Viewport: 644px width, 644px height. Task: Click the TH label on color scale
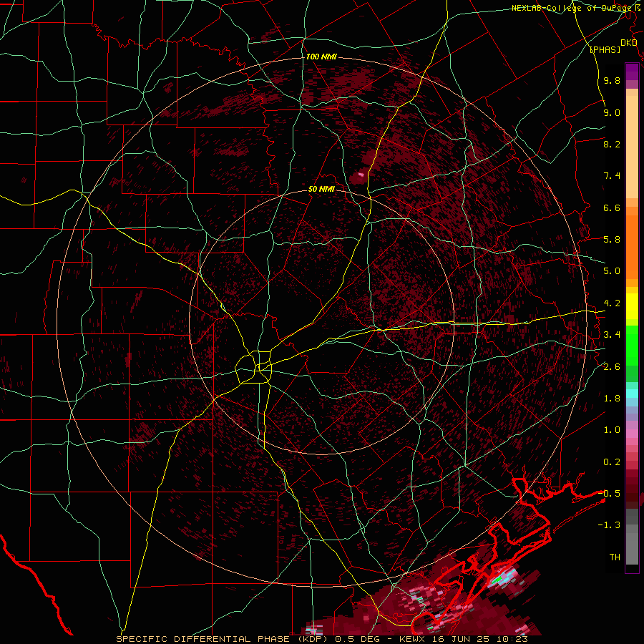pyautogui.click(x=615, y=557)
